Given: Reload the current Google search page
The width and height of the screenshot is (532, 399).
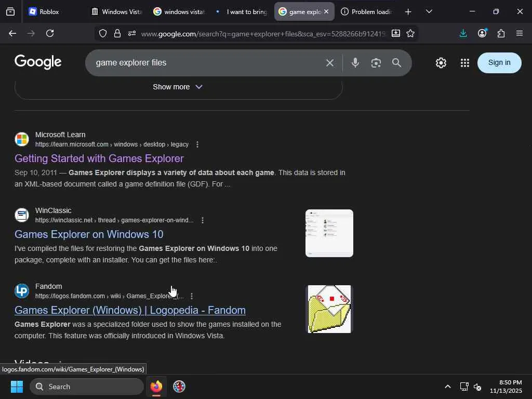Looking at the screenshot, I should tap(50, 33).
